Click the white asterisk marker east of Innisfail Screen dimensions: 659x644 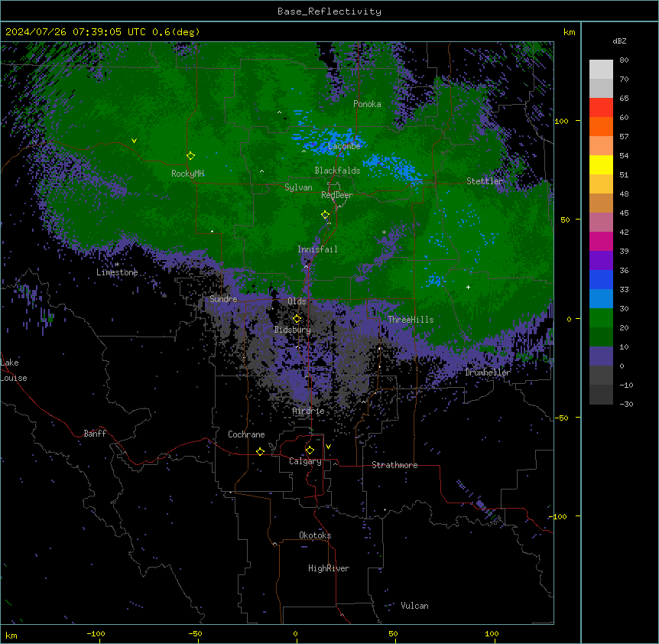(384, 233)
